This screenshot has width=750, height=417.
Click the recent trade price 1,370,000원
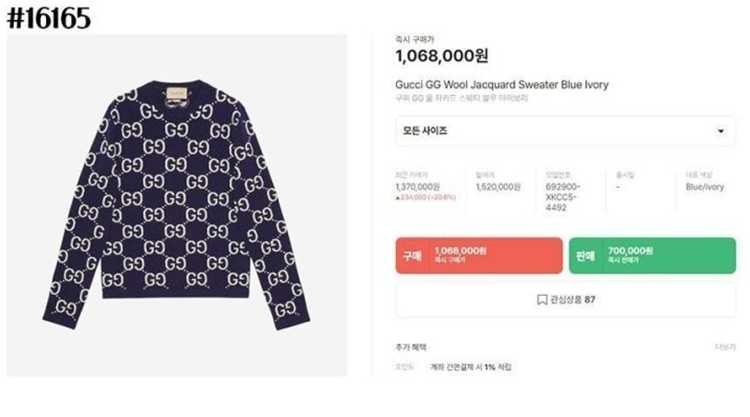[x=418, y=187]
